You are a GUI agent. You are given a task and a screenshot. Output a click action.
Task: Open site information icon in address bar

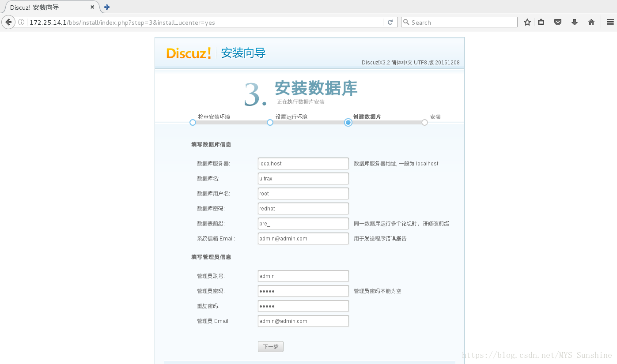[21, 22]
